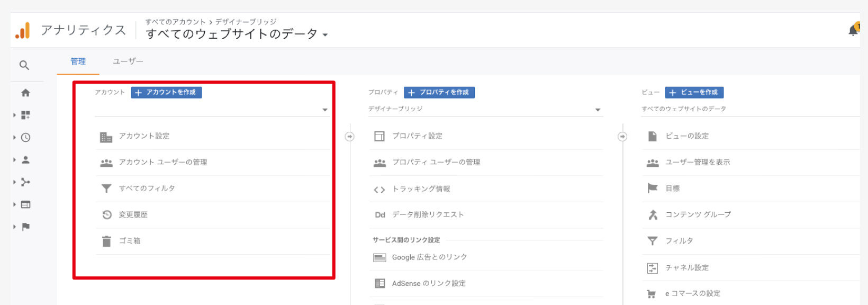This screenshot has width=868, height=305.
Task: Click the アカウントを作成 button
Action: click(166, 92)
